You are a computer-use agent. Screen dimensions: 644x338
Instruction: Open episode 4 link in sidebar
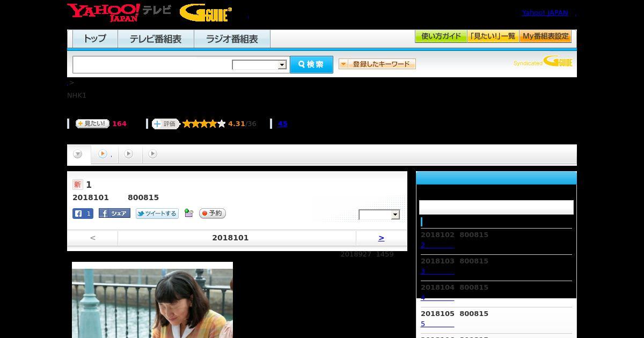pyautogui.click(x=437, y=297)
